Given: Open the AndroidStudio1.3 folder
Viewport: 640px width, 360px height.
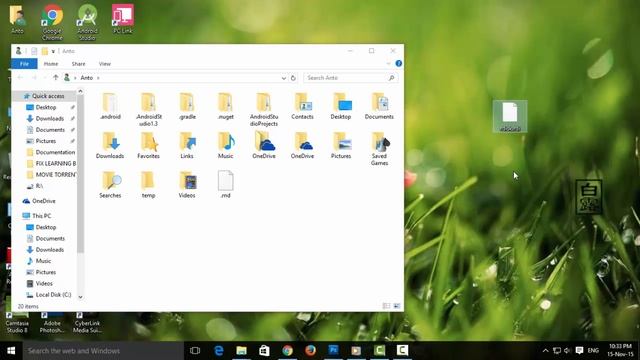Looking at the screenshot, I should 149,109.
